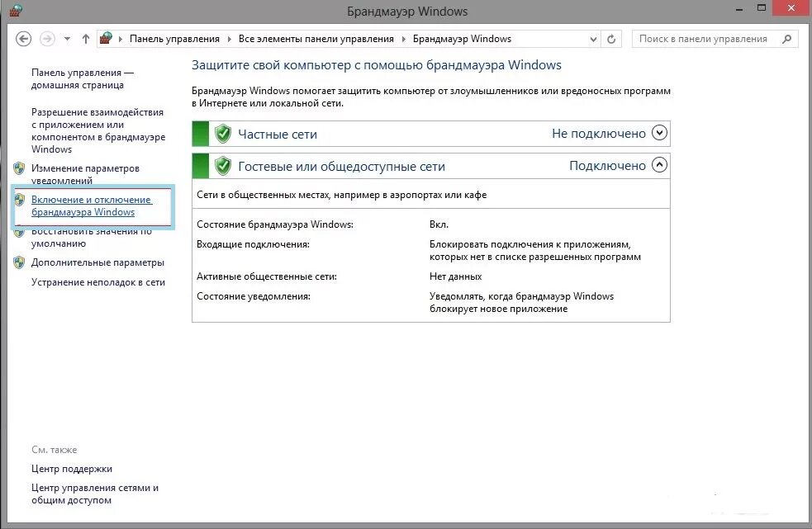Viewport: 812px width, 529px height.
Task: Click the Подключено status
Action: pos(607,166)
